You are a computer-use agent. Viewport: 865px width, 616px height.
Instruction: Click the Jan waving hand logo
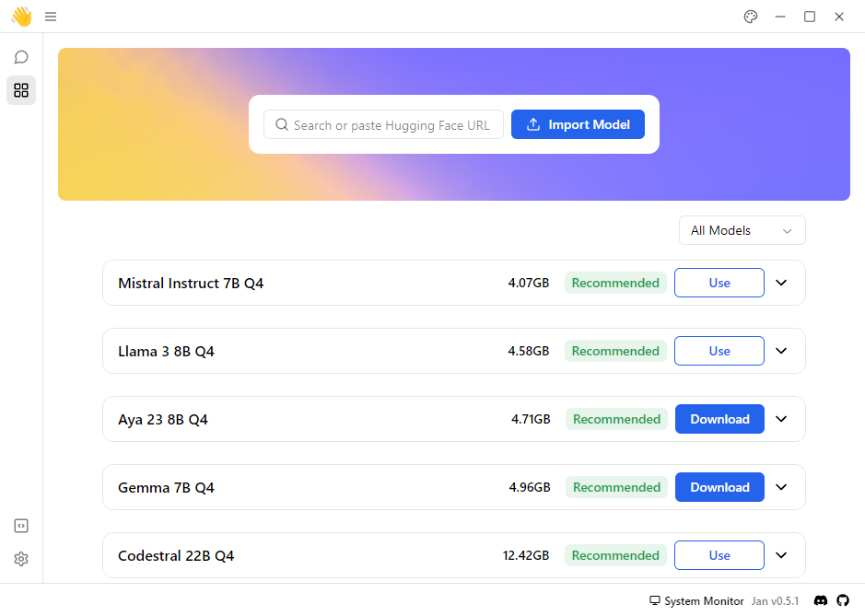[21, 17]
